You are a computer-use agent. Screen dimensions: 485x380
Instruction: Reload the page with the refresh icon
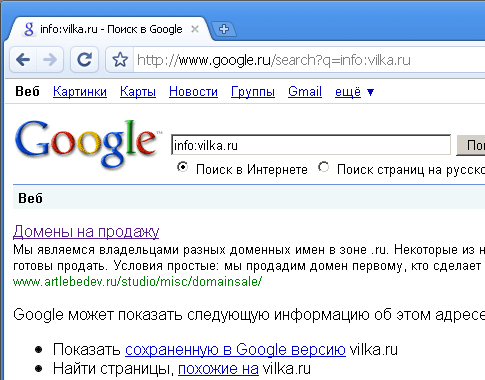(x=84, y=60)
